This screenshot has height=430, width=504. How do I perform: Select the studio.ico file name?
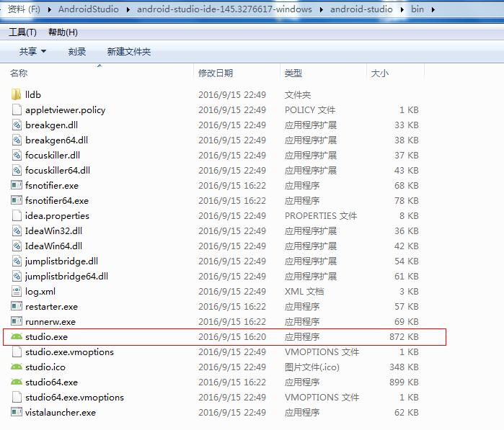click(45, 367)
